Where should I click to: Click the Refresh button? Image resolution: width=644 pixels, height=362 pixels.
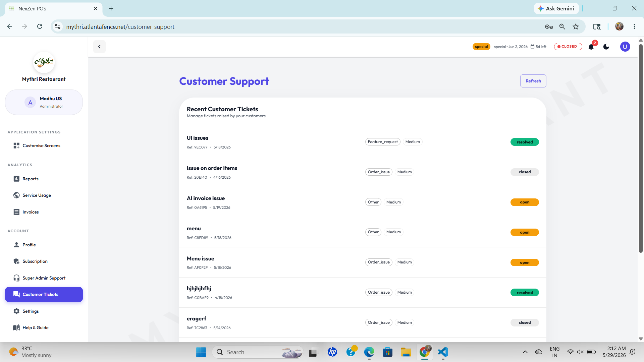[533, 81]
